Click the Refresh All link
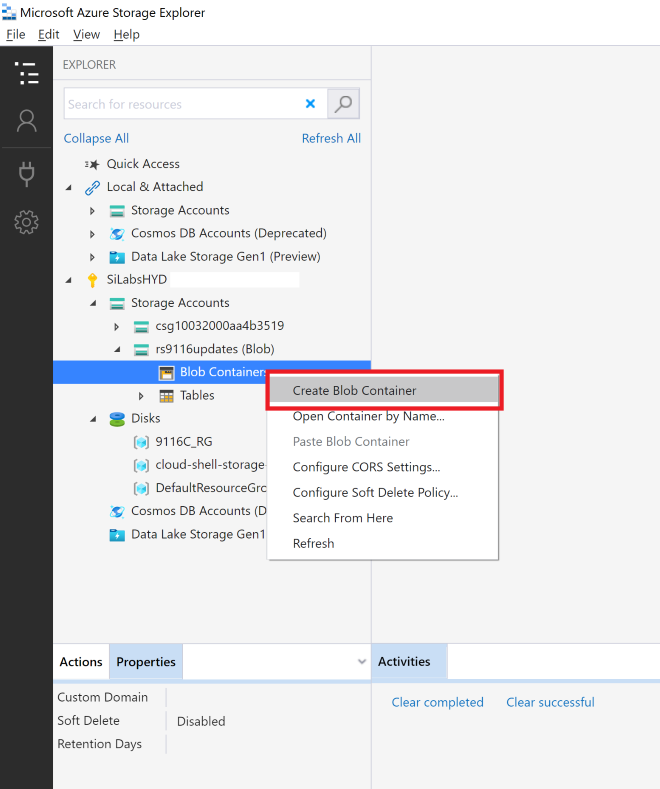Screen dimensions: 660x789 (331, 139)
